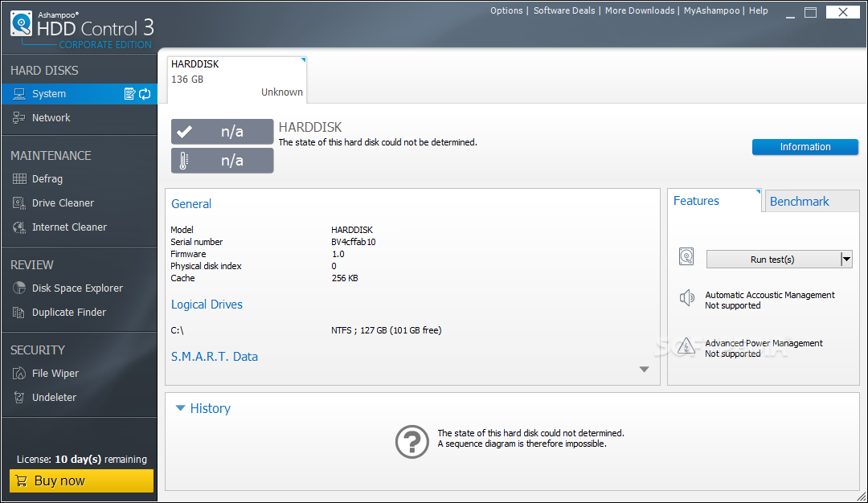Click the Run test(s) button
The width and height of the screenshot is (868, 503).
click(x=772, y=259)
